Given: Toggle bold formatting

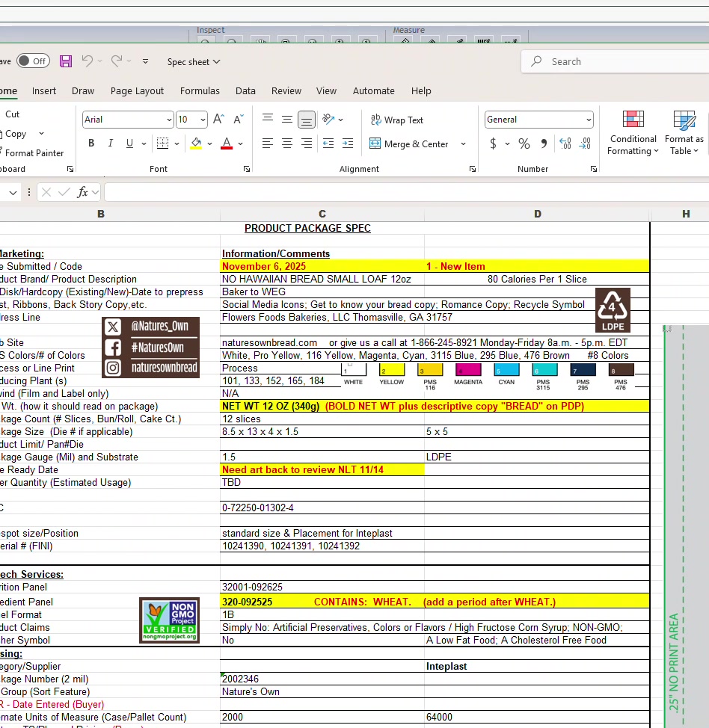Looking at the screenshot, I should click(x=91, y=143).
